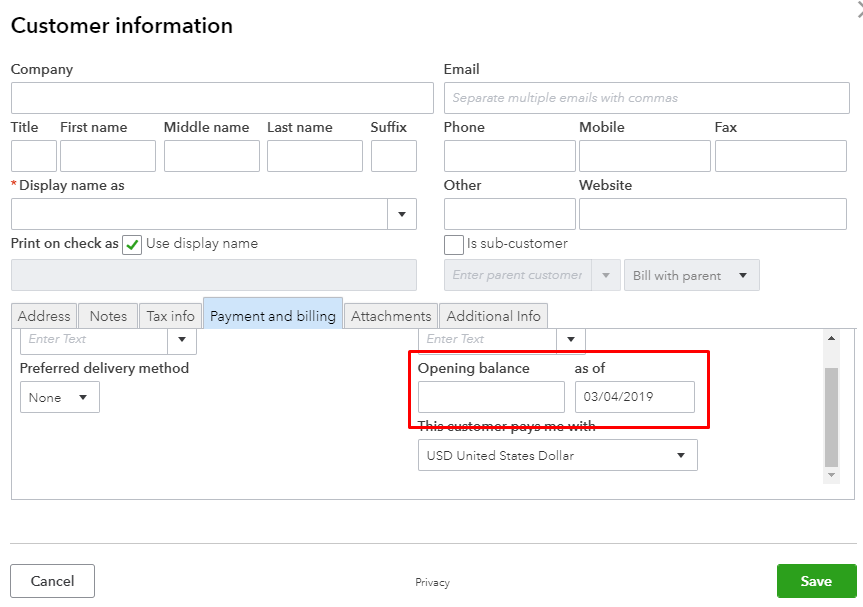Switch to the Additional Info tab
Viewport: 863px width, 607px height.
[494, 316]
